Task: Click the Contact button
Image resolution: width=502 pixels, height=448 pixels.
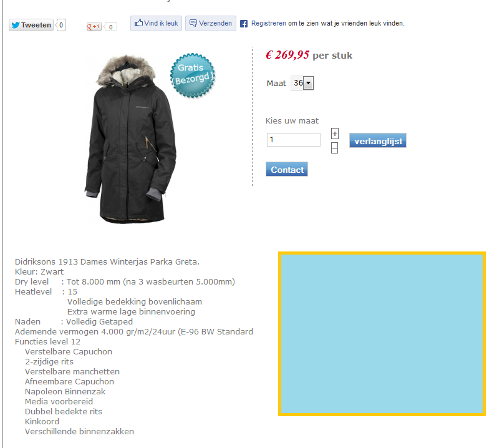Action: point(287,169)
